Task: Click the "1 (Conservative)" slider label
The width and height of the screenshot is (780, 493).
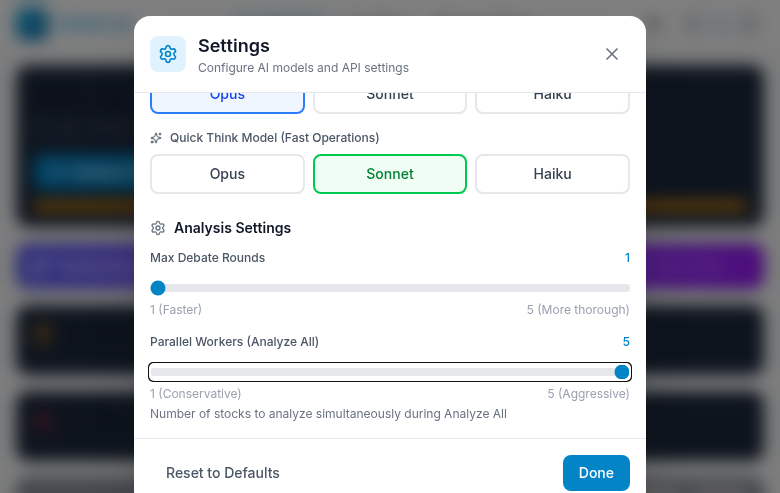Action: pyautogui.click(x=196, y=394)
